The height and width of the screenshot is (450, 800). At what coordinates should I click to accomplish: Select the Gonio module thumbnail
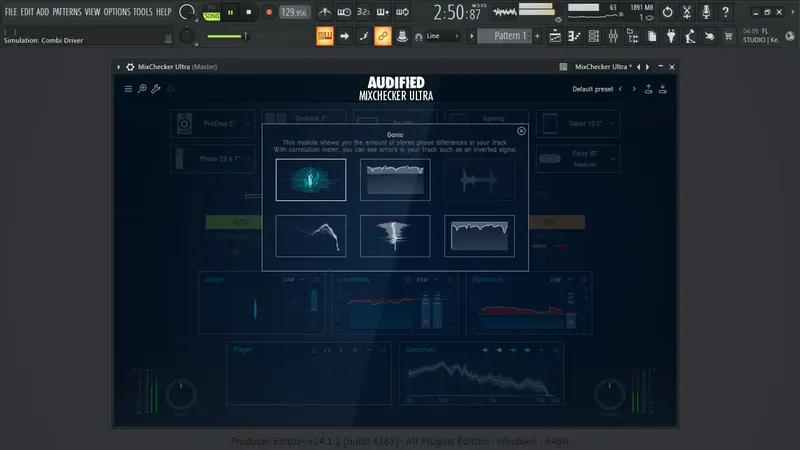(311, 180)
